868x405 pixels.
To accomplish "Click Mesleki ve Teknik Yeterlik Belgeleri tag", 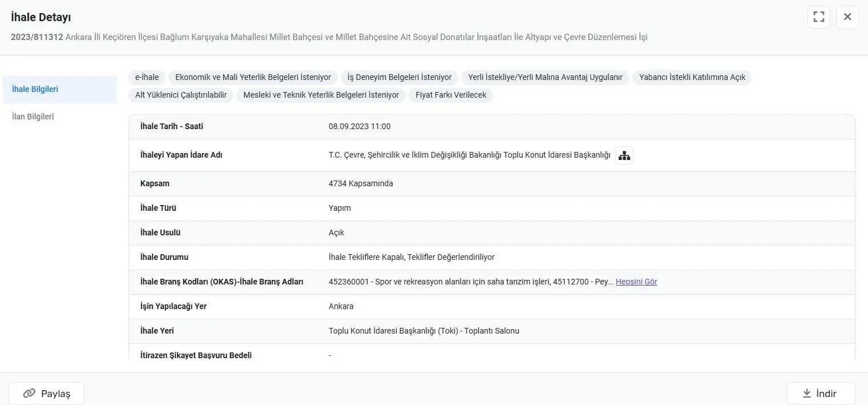I will (x=321, y=95).
